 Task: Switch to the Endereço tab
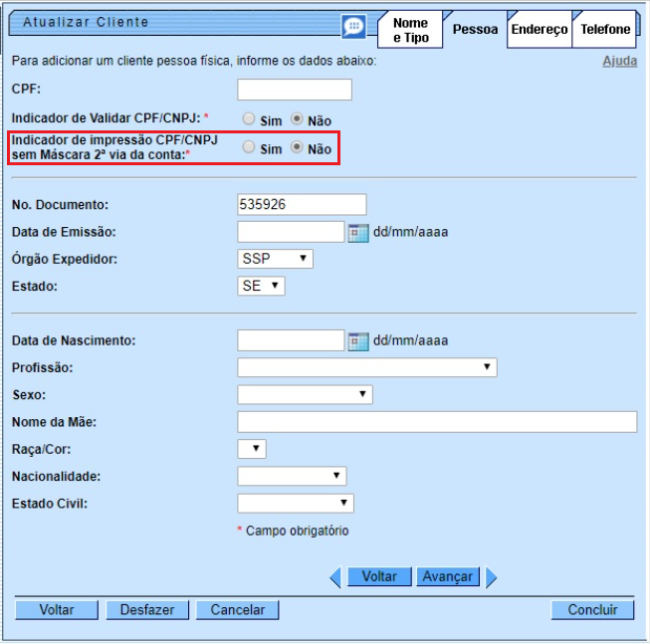click(540, 30)
